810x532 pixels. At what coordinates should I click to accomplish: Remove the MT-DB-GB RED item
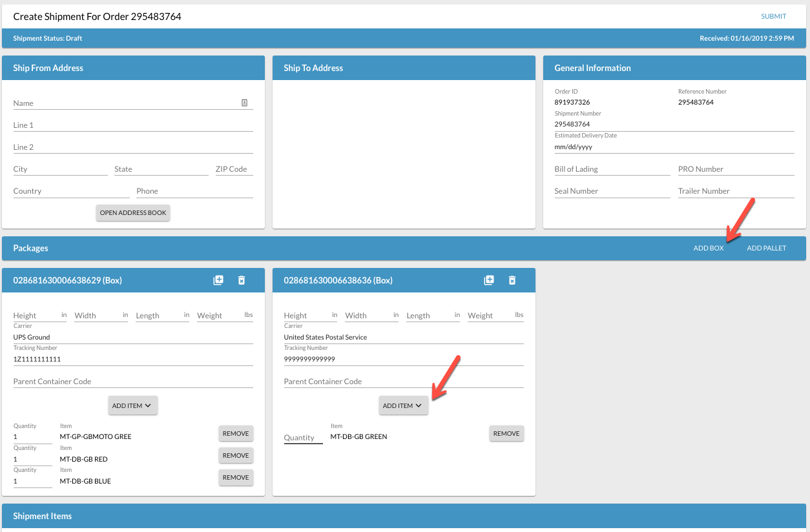tap(236, 455)
